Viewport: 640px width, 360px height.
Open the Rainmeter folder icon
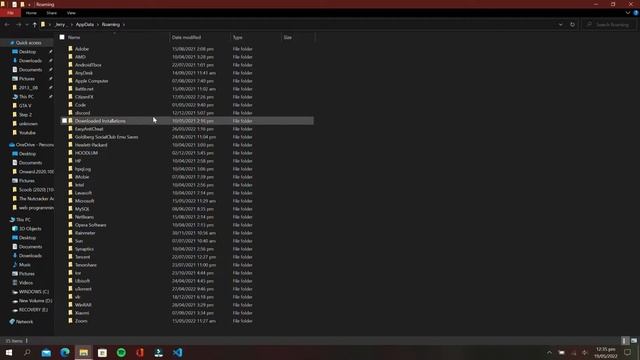point(70,233)
